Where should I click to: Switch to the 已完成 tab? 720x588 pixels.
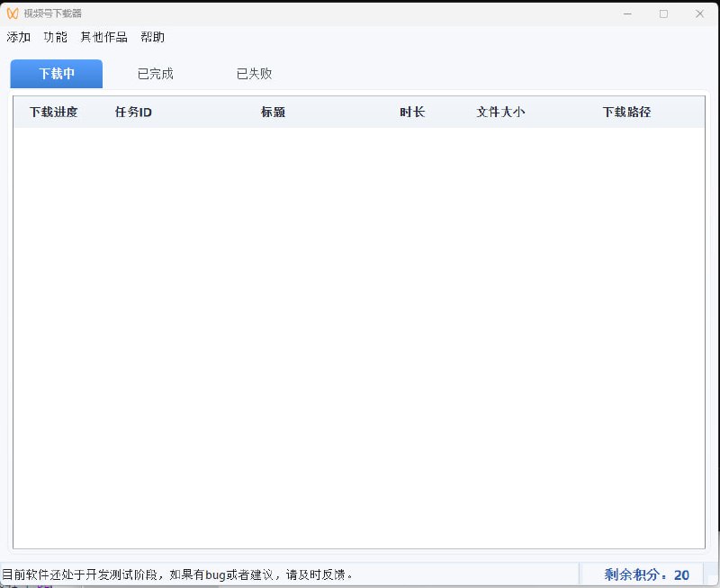(155, 74)
